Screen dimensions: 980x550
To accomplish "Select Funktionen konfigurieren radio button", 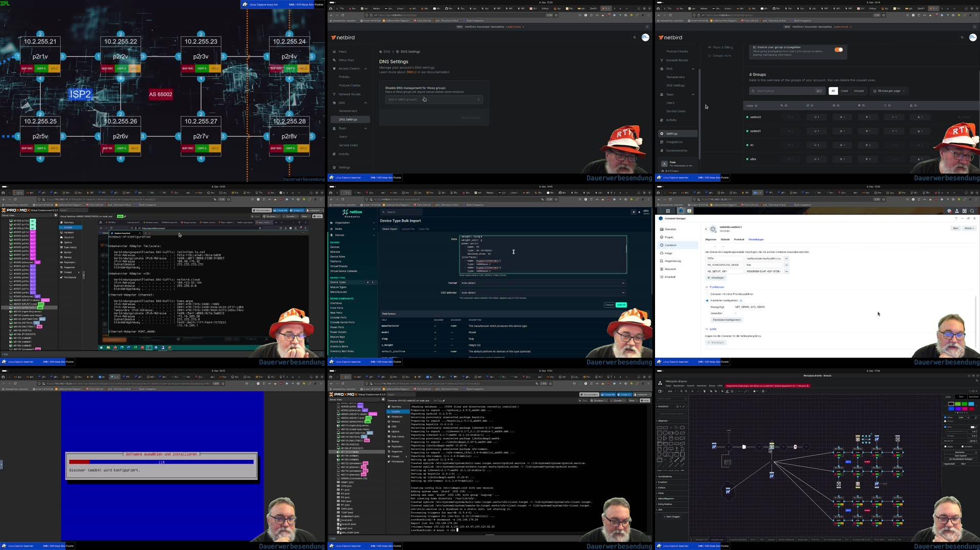I will click(x=707, y=300).
